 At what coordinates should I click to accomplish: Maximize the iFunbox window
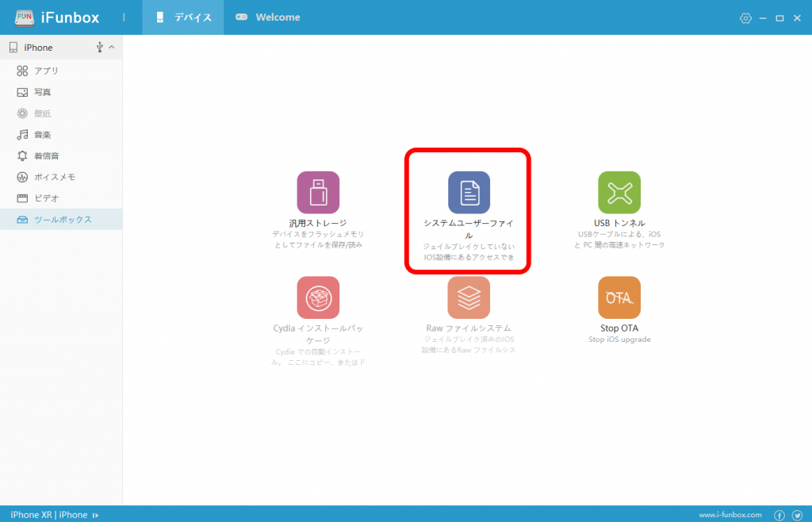pyautogui.click(x=779, y=18)
